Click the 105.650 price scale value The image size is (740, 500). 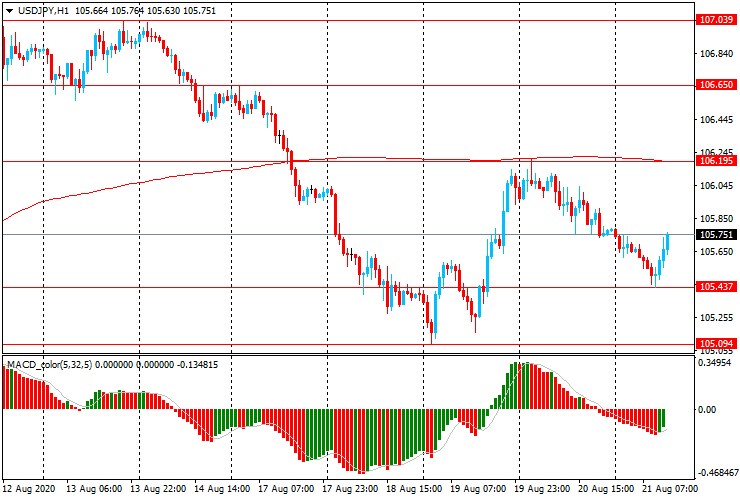pyautogui.click(x=716, y=252)
